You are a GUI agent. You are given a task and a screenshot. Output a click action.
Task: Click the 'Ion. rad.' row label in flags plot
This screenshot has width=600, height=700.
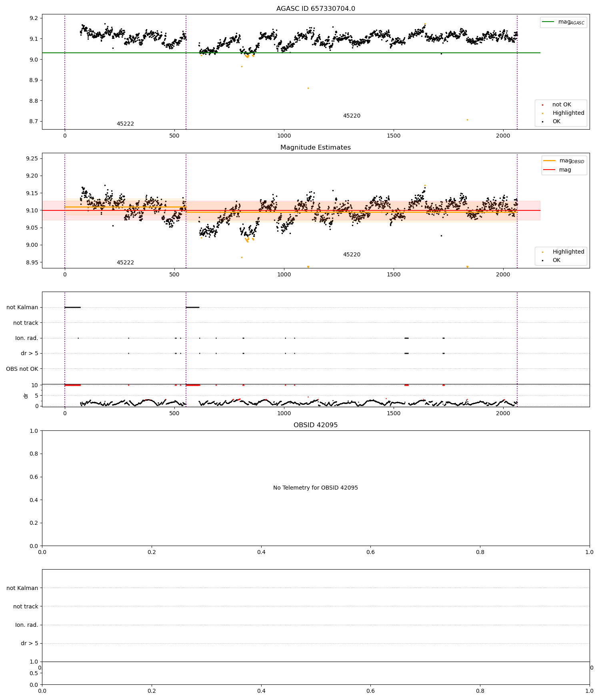pos(27,338)
